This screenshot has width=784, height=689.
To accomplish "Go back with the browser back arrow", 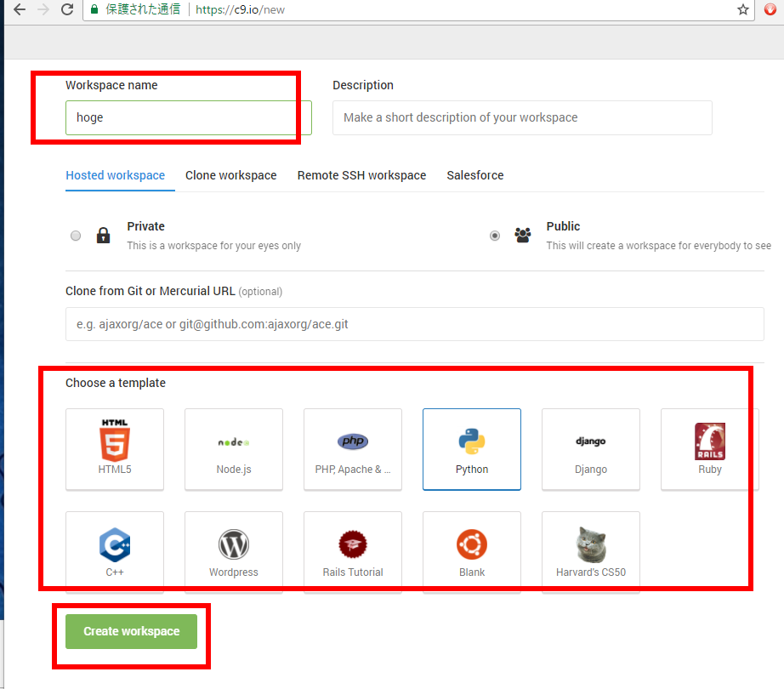I will (x=20, y=9).
